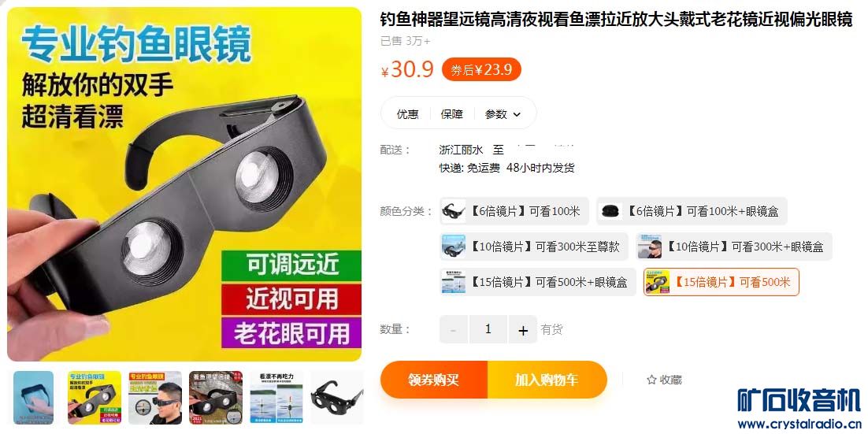Open the yellow 专业钓鱼眼镜 thumbnail

coord(94,398)
